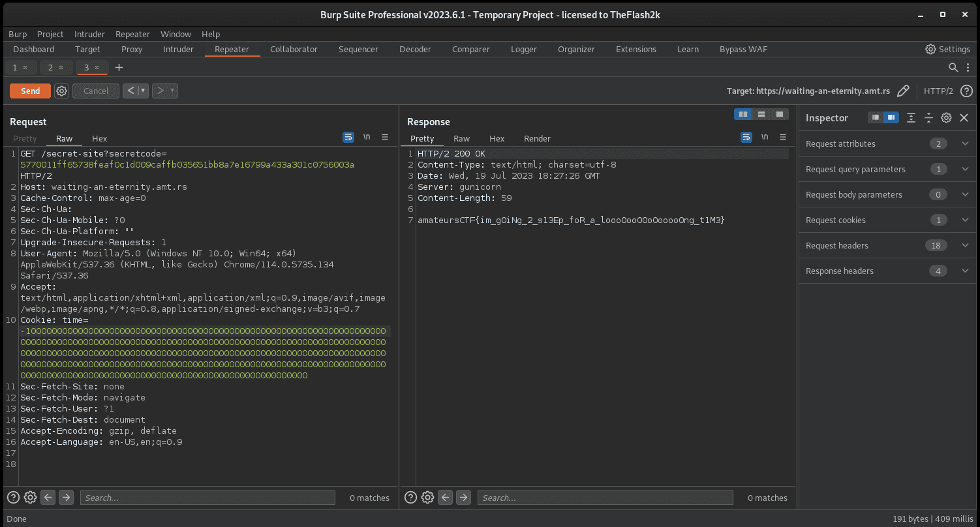Click the help icon beside HTTP/2
Viewport: 980px width, 527px height.
(966, 91)
